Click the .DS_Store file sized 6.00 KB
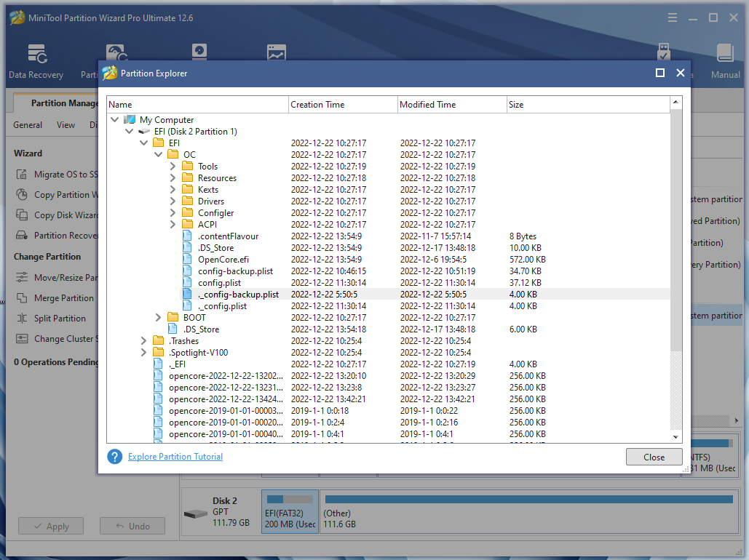Viewport: 749px width, 560px height. (x=201, y=329)
